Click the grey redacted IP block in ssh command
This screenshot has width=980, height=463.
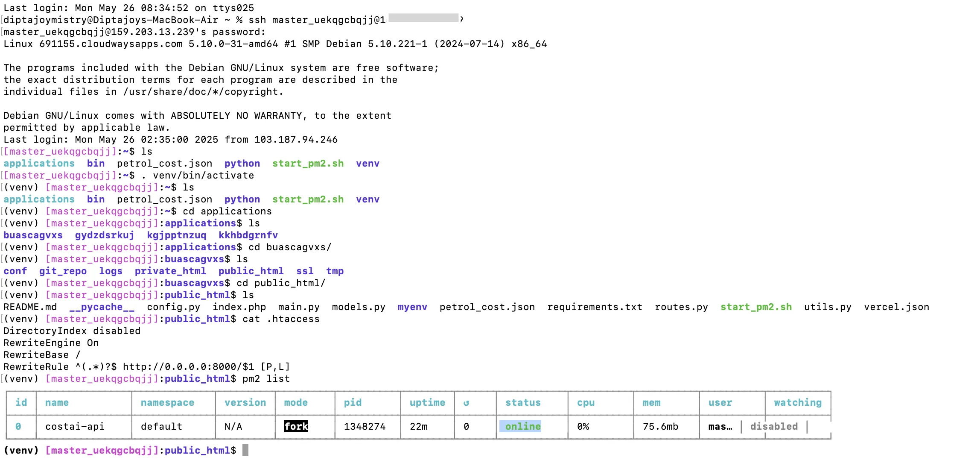[423, 18]
